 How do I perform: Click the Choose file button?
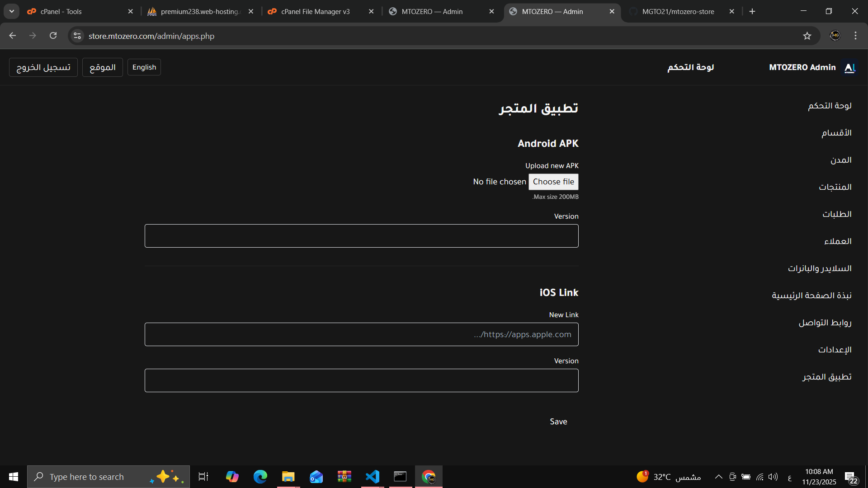[x=553, y=182]
